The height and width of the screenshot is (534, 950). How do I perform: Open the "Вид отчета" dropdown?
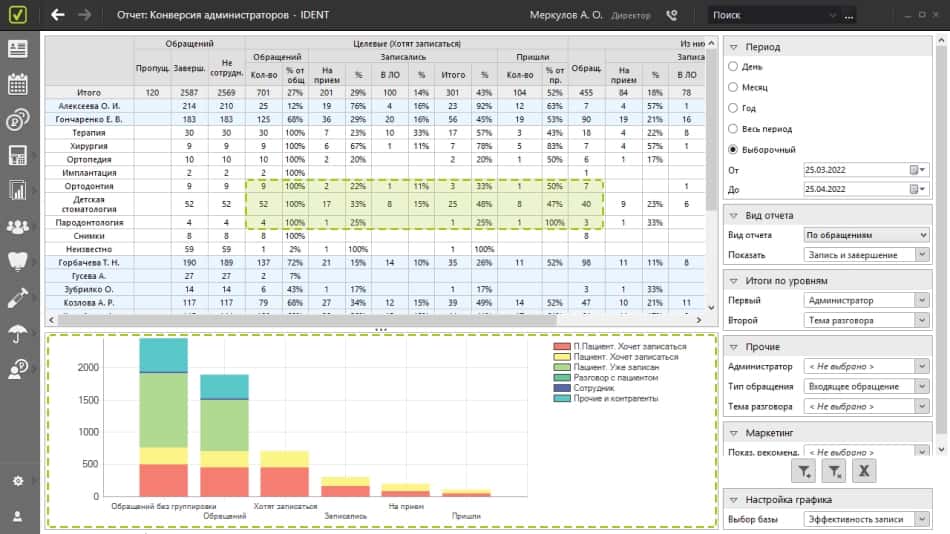click(x=866, y=235)
